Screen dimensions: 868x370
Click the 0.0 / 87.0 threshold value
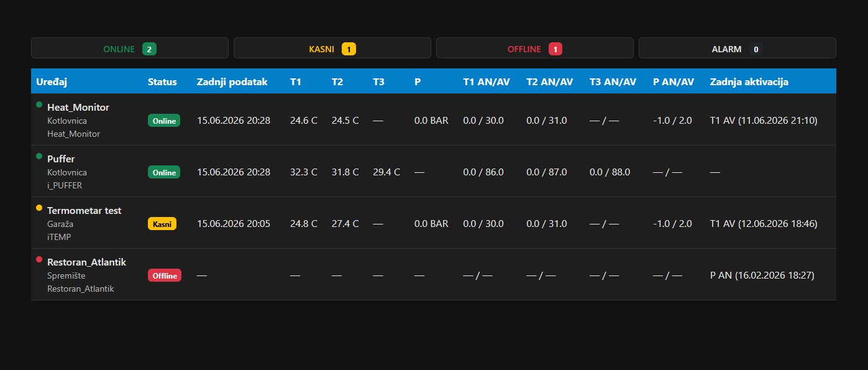547,172
